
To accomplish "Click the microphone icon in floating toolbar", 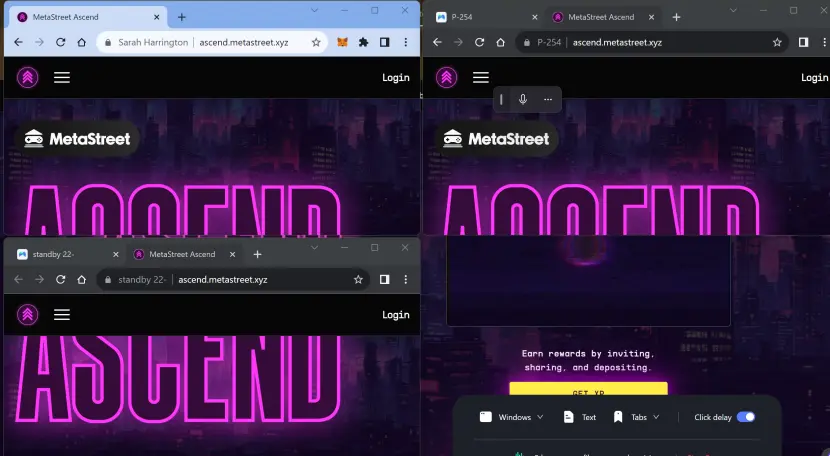I will [x=522, y=99].
